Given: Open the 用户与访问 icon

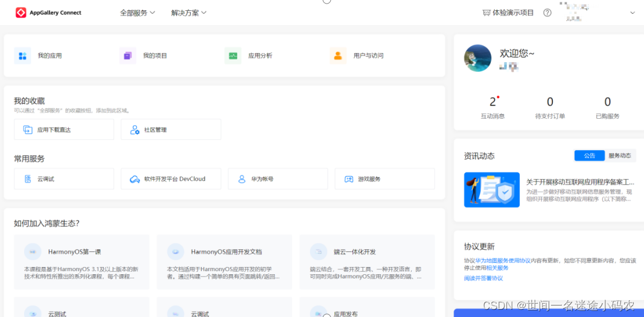Looking at the screenshot, I should point(338,56).
